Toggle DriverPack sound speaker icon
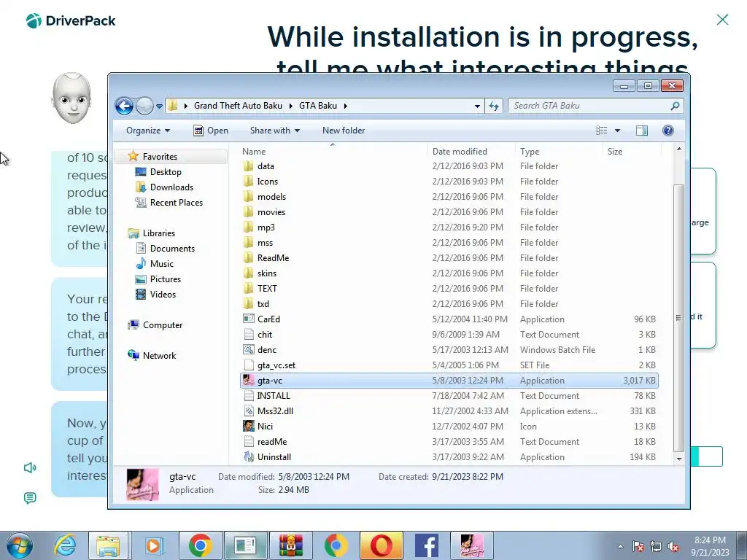The height and width of the screenshot is (560, 747). click(x=29, y=467)
